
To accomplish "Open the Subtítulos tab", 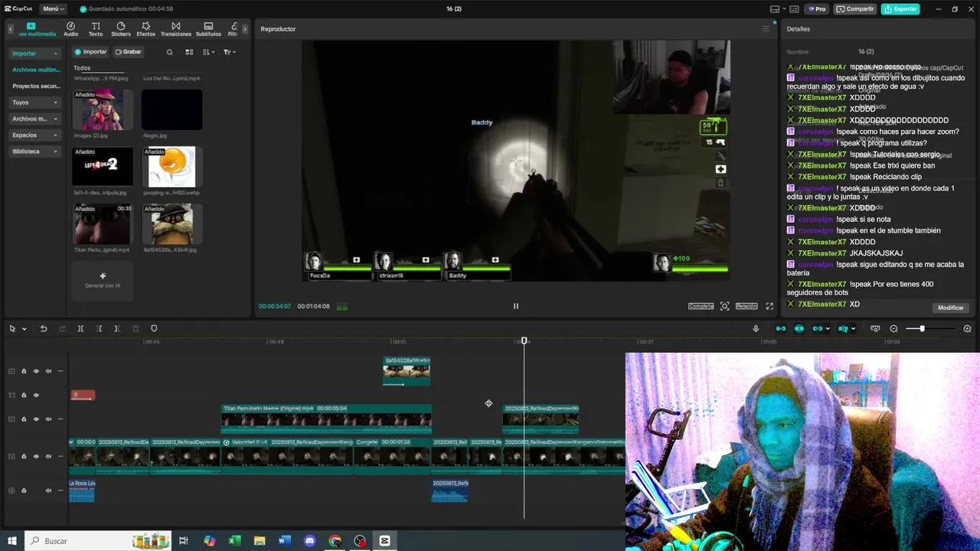I will point(208,29).
